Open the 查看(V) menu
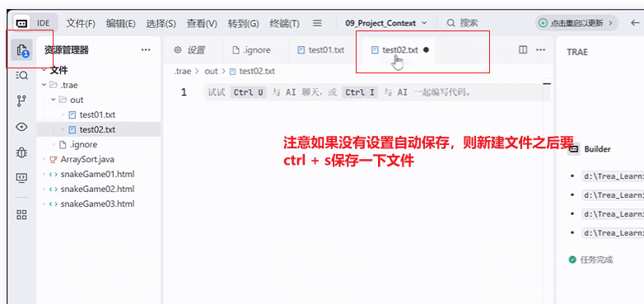The width and height of the screenshot is (644, 304). coord(202,23)
